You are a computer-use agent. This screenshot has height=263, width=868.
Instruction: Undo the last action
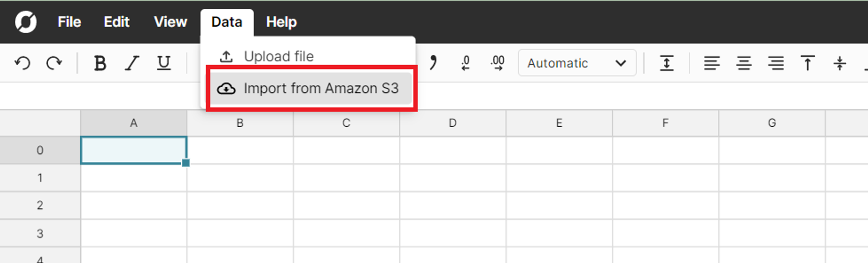(22, 62)
